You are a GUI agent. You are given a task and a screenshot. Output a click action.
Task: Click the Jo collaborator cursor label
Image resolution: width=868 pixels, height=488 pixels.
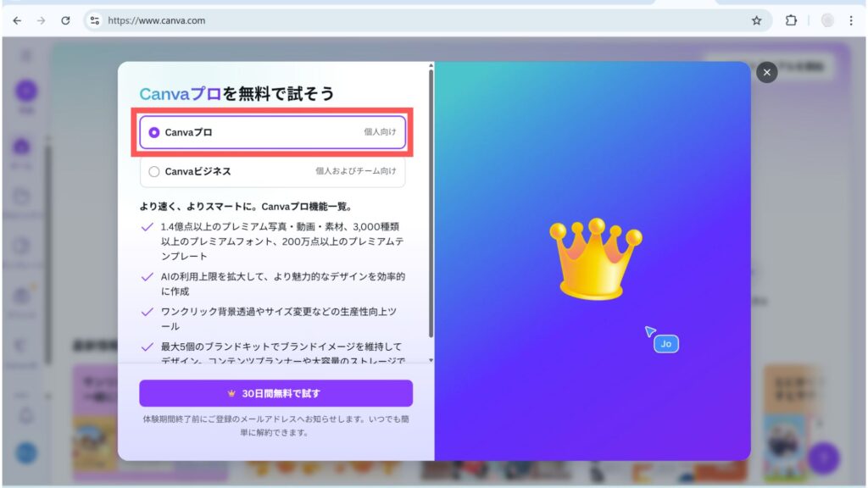pos(666,343)
